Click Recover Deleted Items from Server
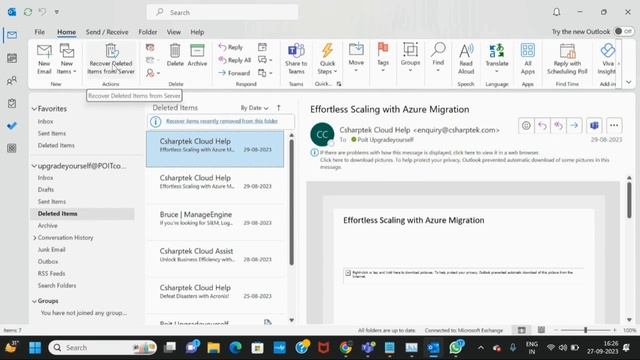 point(111,59)
